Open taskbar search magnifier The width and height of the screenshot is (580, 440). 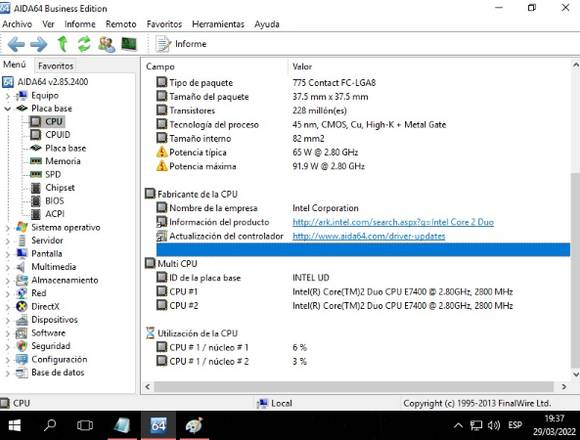coord(50,426)
